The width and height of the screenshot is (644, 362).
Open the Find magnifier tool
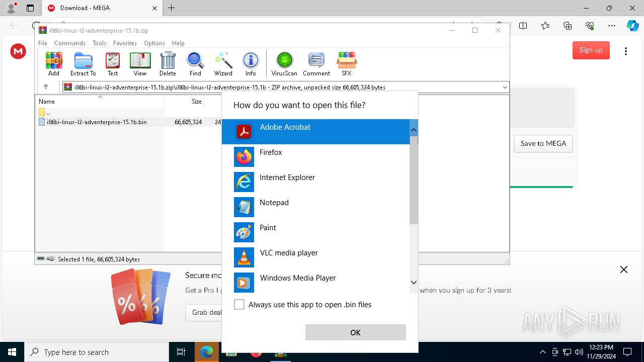tap(195, 64)
